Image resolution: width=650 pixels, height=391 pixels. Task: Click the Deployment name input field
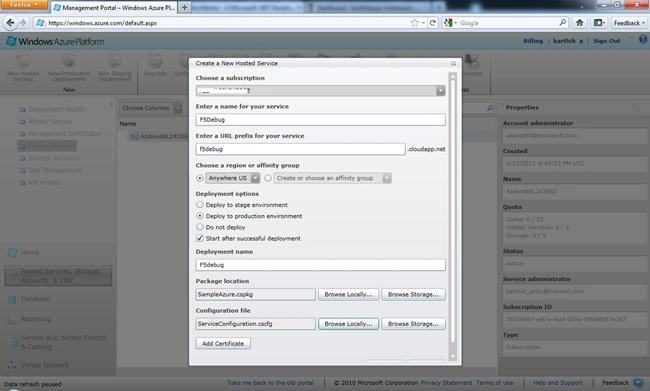[320, 265]
